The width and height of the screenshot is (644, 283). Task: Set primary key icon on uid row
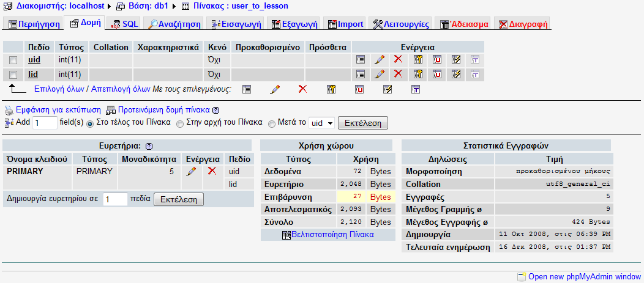(x=417, y=60)
